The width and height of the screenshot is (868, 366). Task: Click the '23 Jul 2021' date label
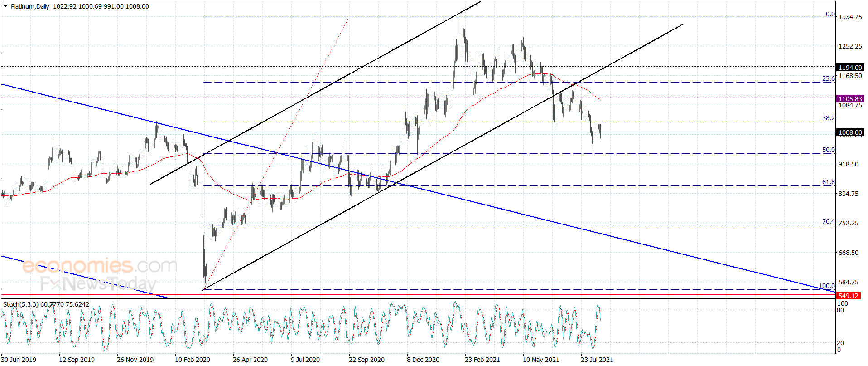point(597,360)
